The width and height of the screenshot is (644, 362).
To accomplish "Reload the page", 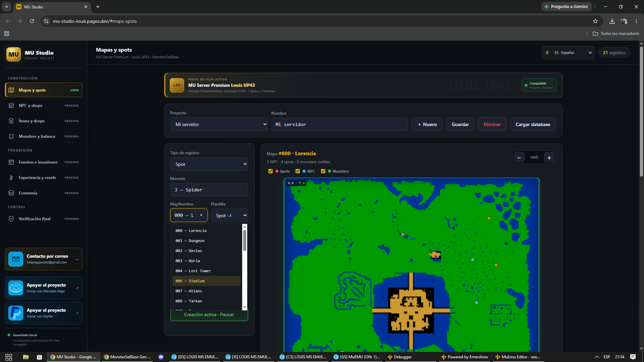I will click(32, 21).
